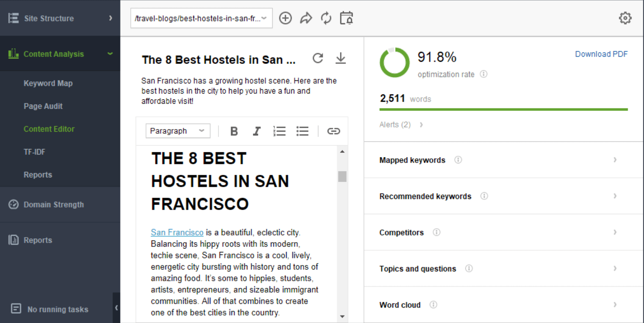644x323 pixels.
Task: Open the page URL dropdown
Action: (202, 19)
